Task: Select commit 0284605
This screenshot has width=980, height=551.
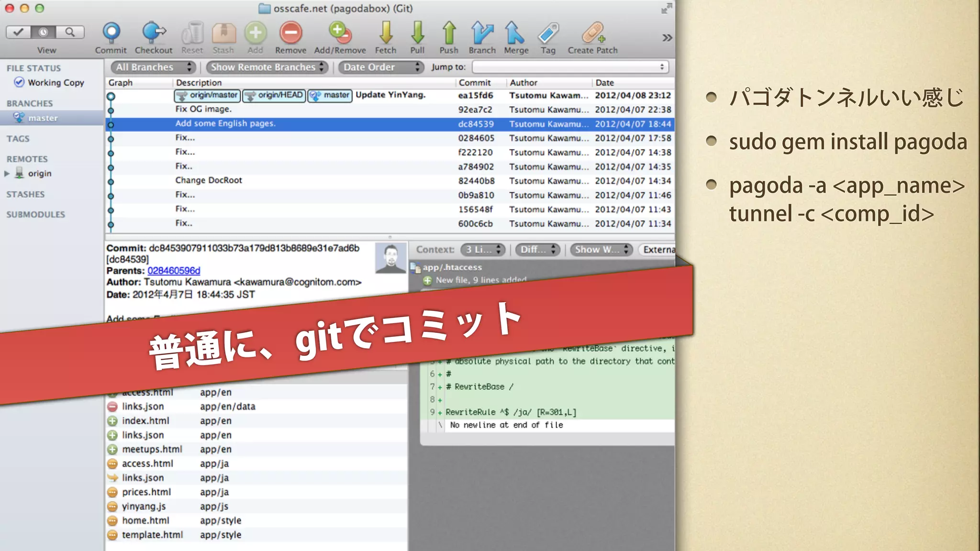Action: [x=390, y=138]
